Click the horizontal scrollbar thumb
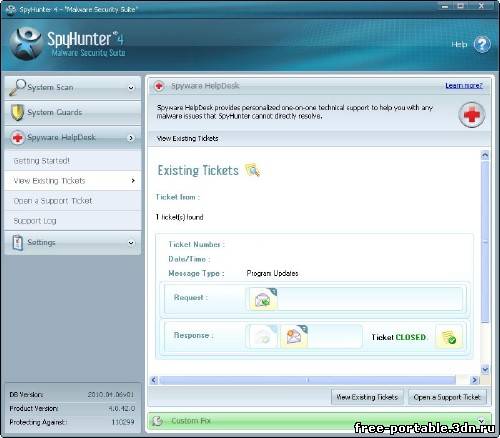This screenshot has height=438, width=500. 307,380
